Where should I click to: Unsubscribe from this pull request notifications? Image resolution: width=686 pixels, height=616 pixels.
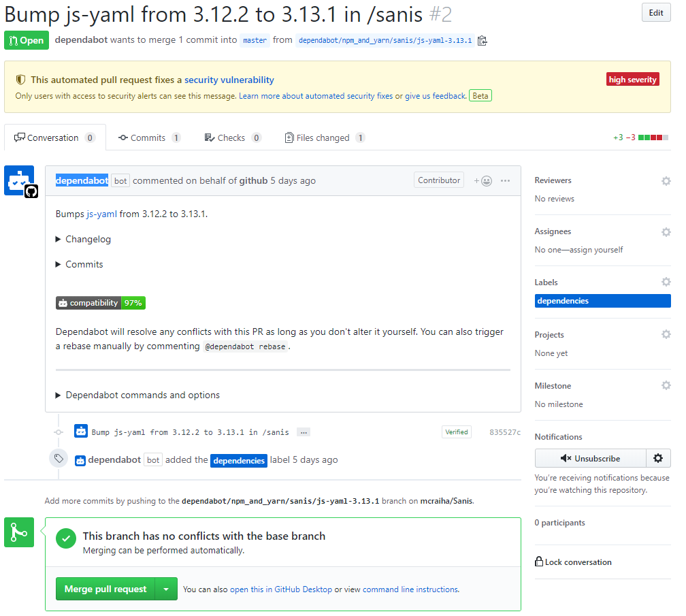pyautogui.click(x=590, y=458)
